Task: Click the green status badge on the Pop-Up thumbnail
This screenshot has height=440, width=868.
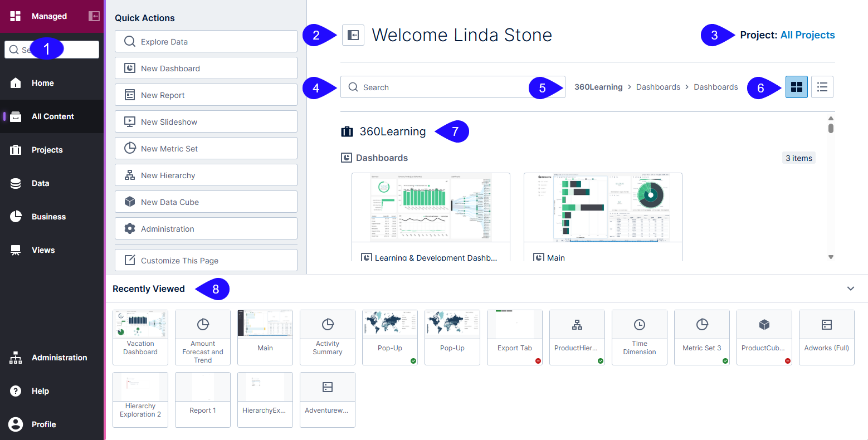Action: point(414,360)
